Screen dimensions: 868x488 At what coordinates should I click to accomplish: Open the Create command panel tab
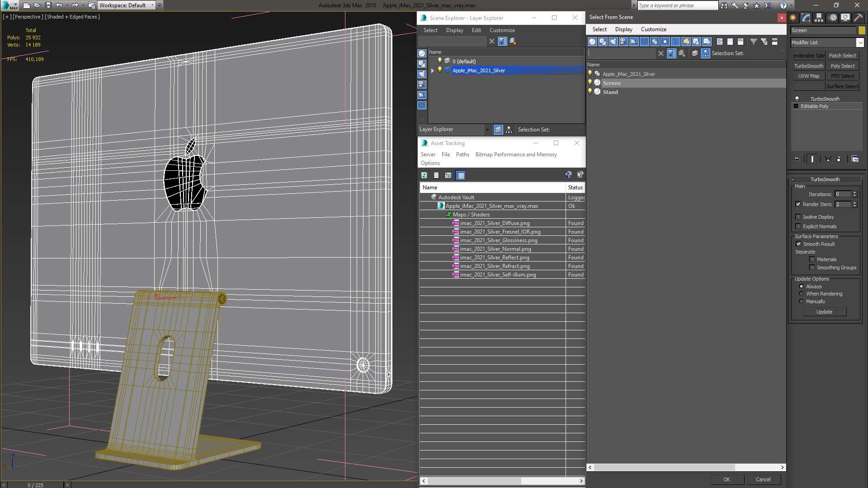tap(793, 18)
